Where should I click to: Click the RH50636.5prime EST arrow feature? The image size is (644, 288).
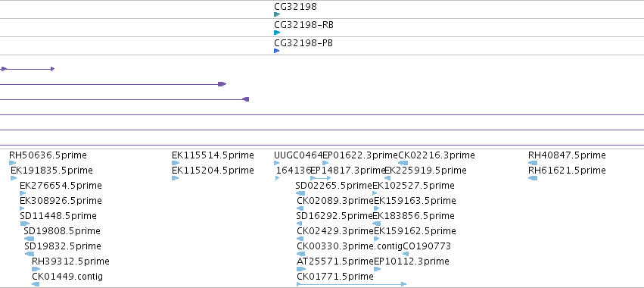tap(12, 163)
